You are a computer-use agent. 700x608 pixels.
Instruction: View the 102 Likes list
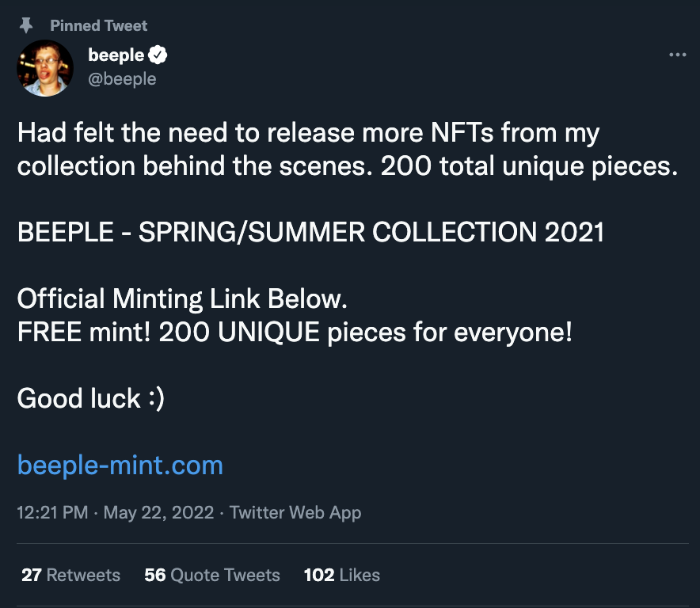click(341, 575)
